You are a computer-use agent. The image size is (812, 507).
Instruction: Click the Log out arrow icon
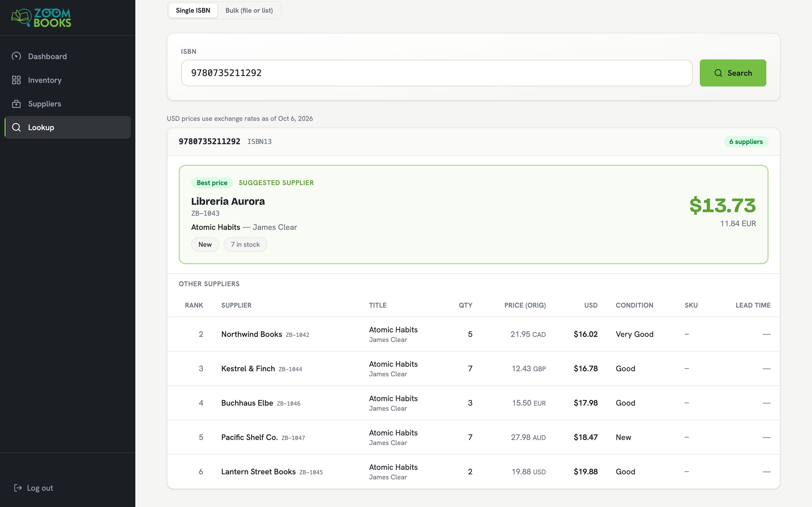18,488
